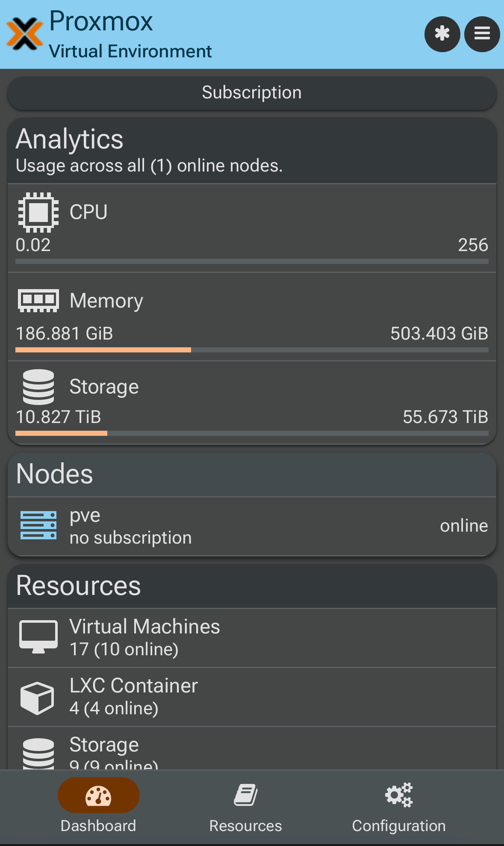Open Virtual Machines 17 (10 online)
The image size is (504, 846).
[x=252, y=637]
